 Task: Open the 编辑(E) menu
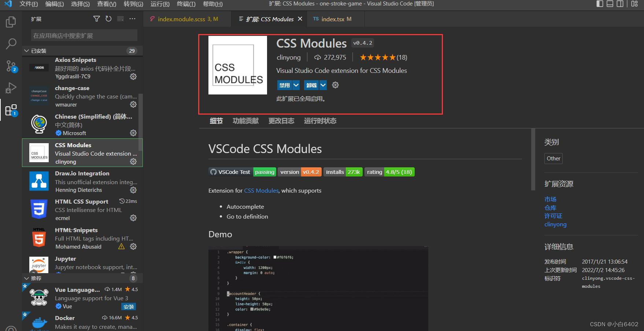tap(55, 4)
